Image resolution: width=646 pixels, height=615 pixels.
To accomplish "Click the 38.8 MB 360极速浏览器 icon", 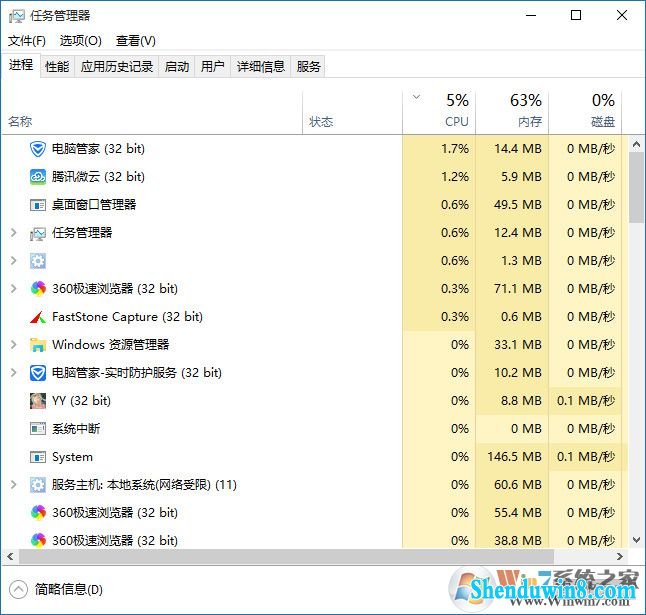I will tap(38, 540).
